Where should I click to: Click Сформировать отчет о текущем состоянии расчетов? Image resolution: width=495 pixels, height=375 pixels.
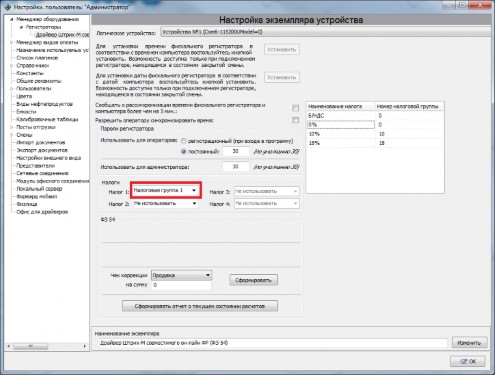[x=200, y=306]
